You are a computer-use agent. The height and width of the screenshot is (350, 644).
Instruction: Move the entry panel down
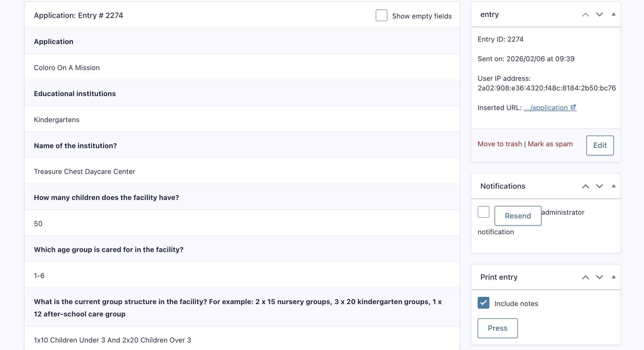(599, 15)
